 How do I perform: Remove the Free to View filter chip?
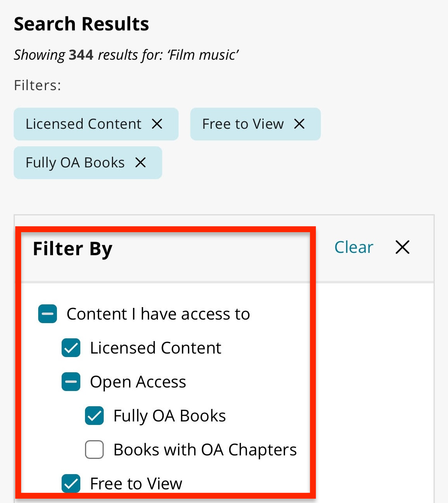(x=299, y=124)
